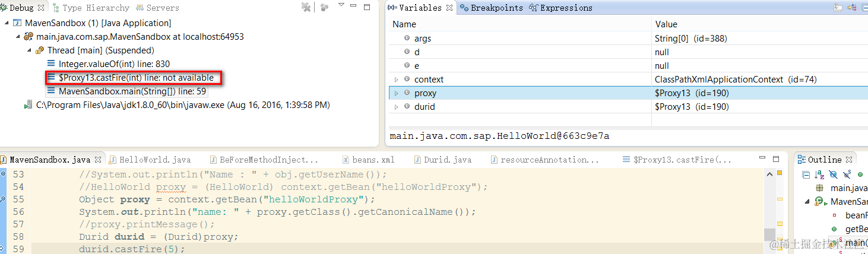Collapse Thread [main] (Suspended) node
868x254 pixels.
click(30, 50)
